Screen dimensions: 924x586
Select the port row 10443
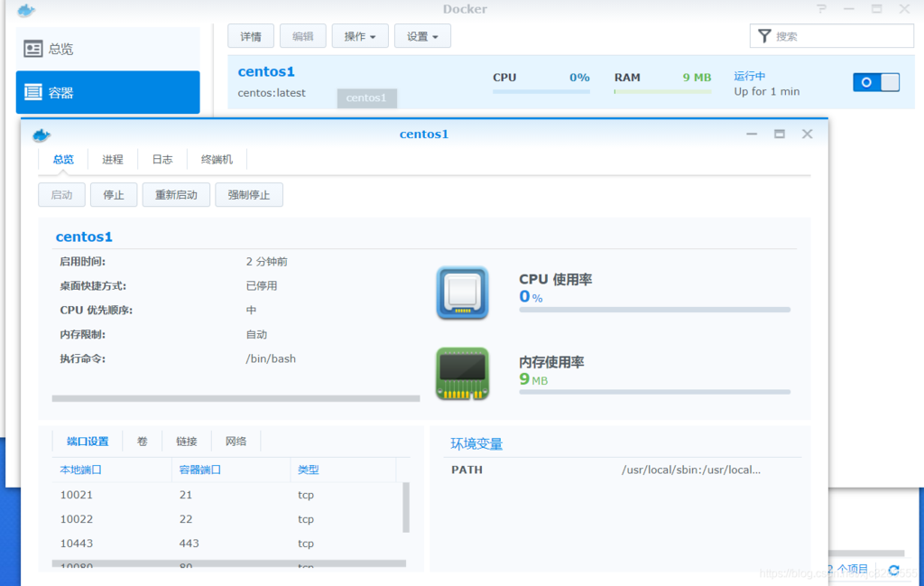(x=227, y=544)
